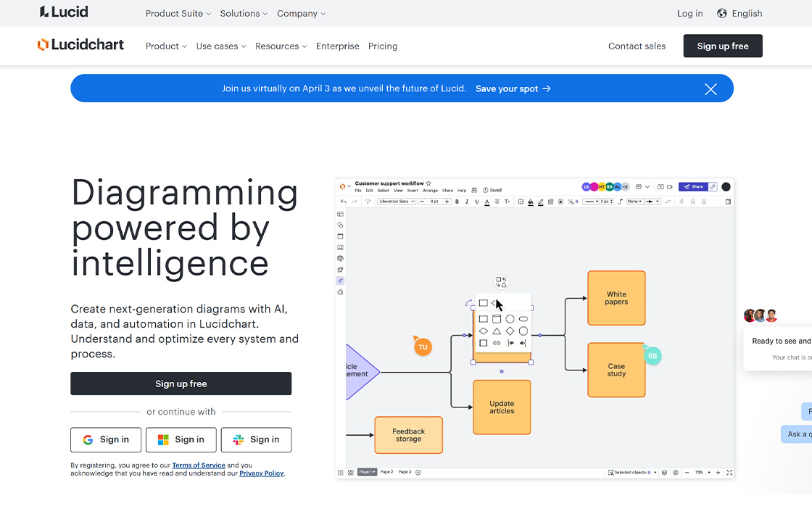Screen dimensions: 812x522
Task: Click the text color icon in the toolbar
Action: pyautogui.click(x=486, y=202)
